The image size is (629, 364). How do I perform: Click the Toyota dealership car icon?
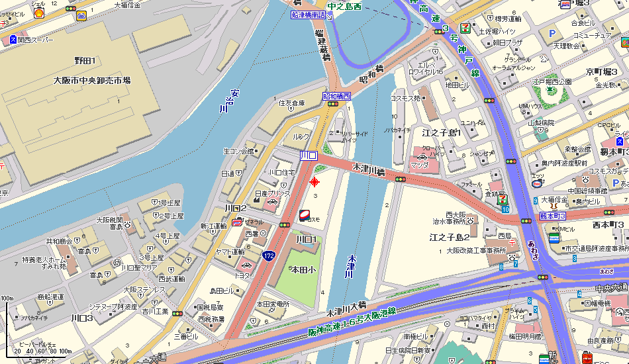(x=246, y=265)
